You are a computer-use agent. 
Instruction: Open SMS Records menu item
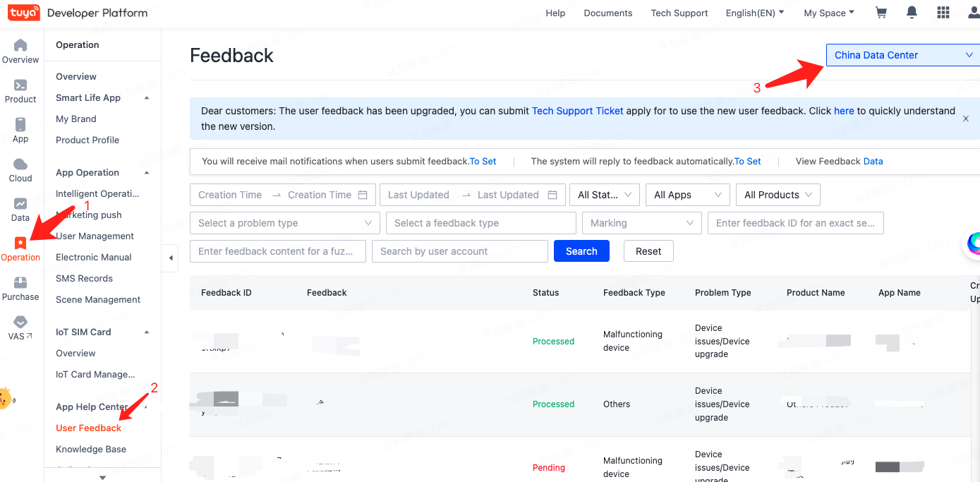(x=84, y=278)
